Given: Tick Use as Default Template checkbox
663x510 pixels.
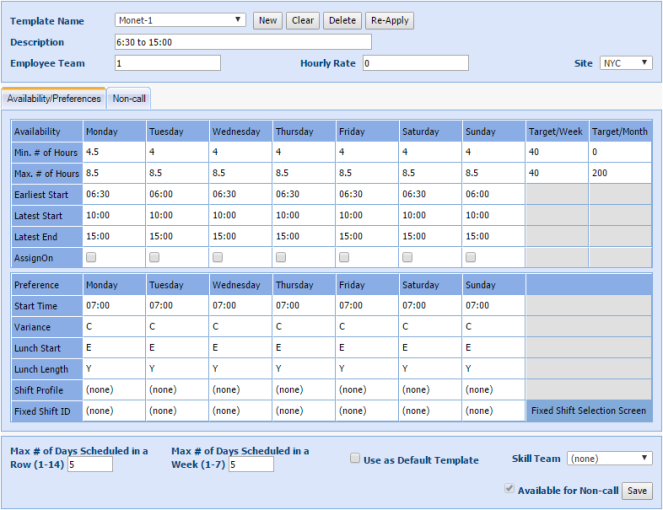Looking at the screenshot, I should pos(356,459).
